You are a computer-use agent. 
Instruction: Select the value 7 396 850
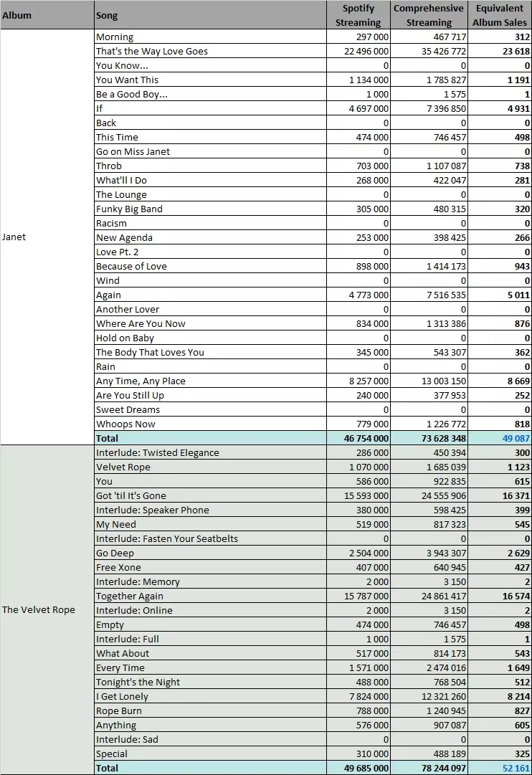(x=429, y=108)
